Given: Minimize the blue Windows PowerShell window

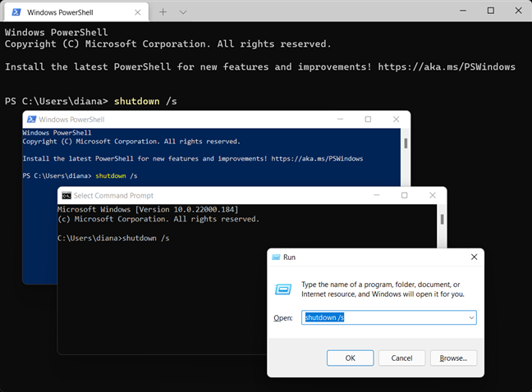Looking at the screenshot, I should click(341, 119).
